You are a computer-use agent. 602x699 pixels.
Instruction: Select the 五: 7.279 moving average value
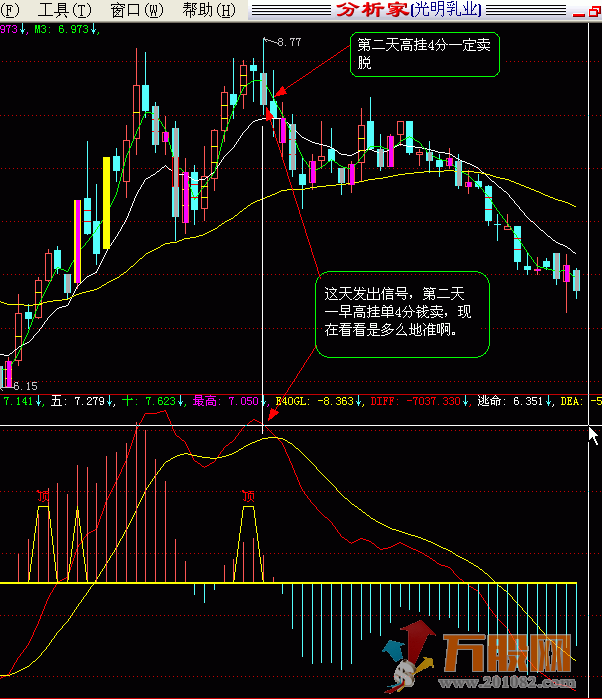pos(82,401)
